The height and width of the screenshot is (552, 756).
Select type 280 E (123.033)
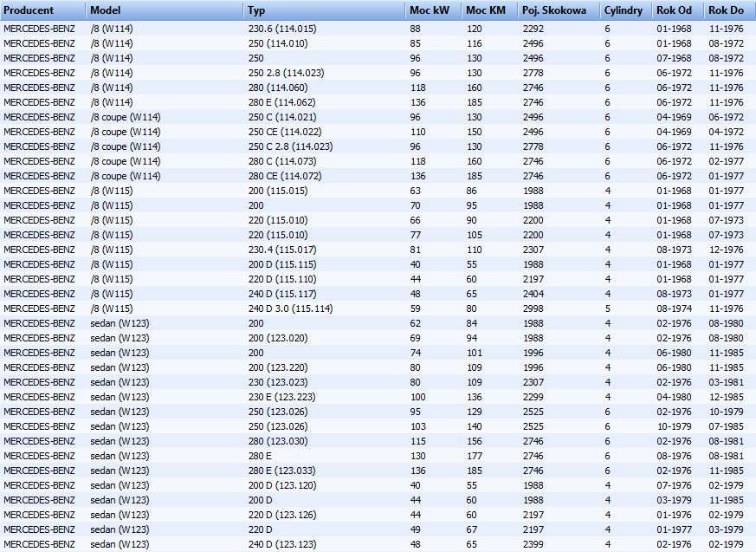point(282,471)
